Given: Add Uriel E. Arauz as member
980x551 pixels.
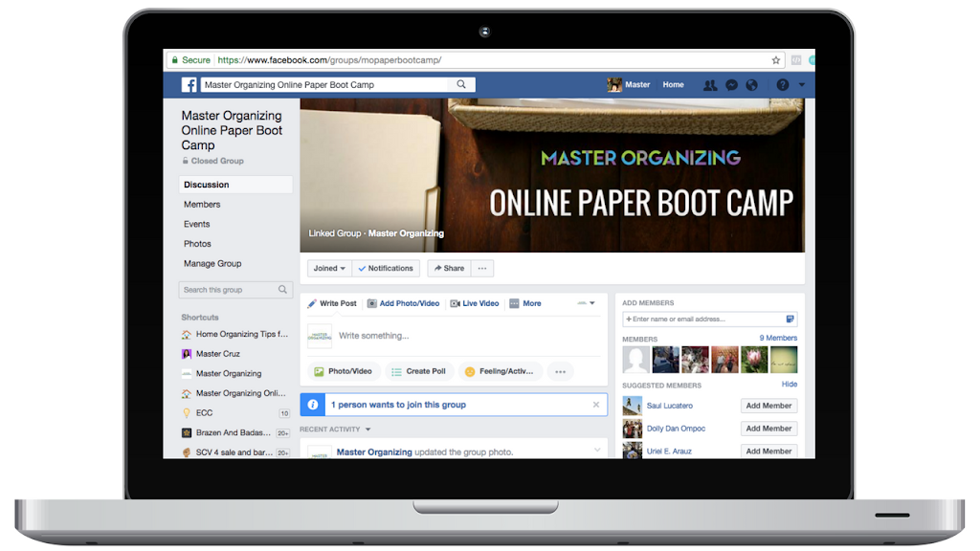Looking at the screenshot, I should (768, 452).
